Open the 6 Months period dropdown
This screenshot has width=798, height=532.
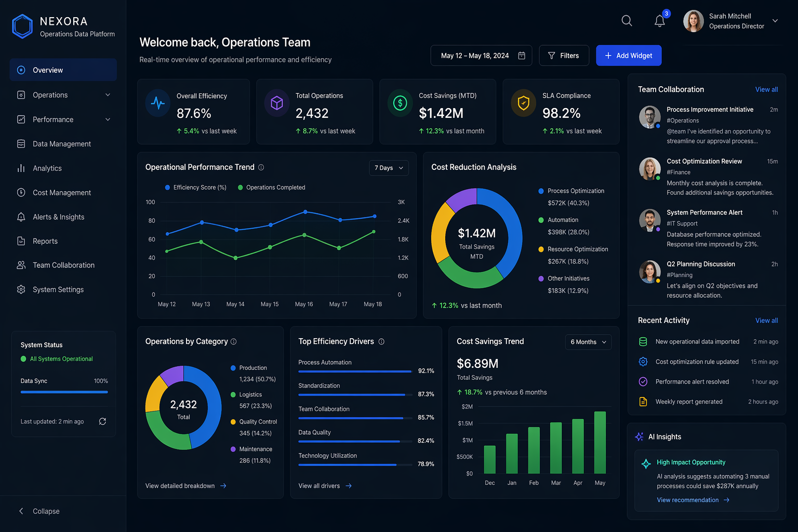(x=588, y=342)
